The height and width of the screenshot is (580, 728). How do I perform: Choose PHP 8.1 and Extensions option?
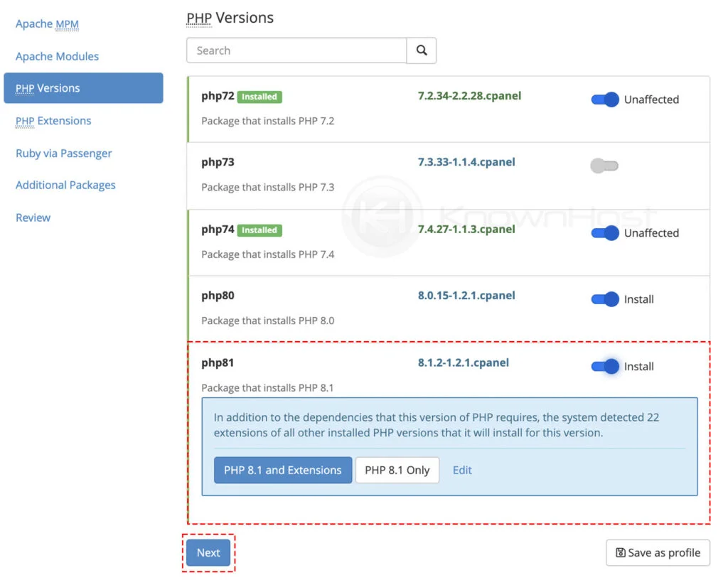point(283,470)
